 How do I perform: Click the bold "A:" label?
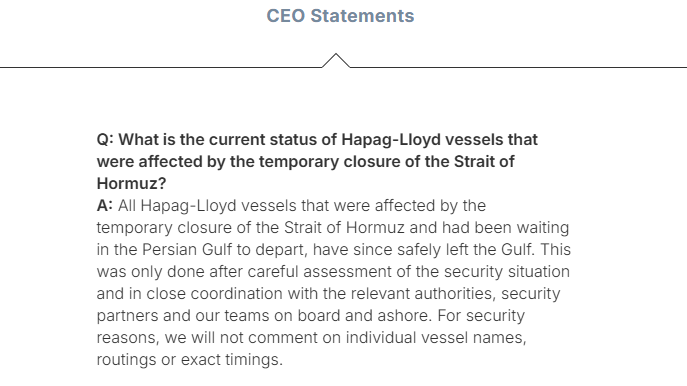click(105, 205)
